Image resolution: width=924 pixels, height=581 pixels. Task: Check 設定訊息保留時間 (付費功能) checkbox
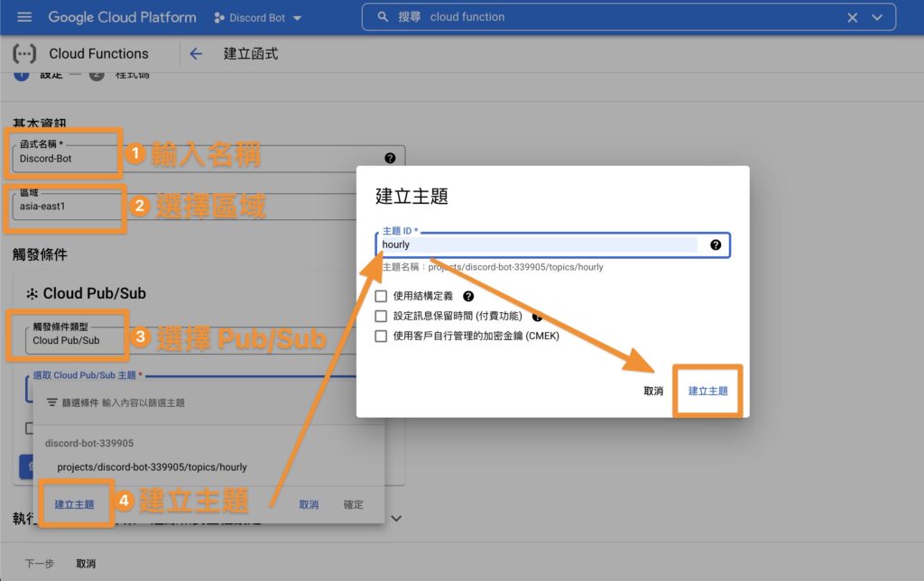381,316
